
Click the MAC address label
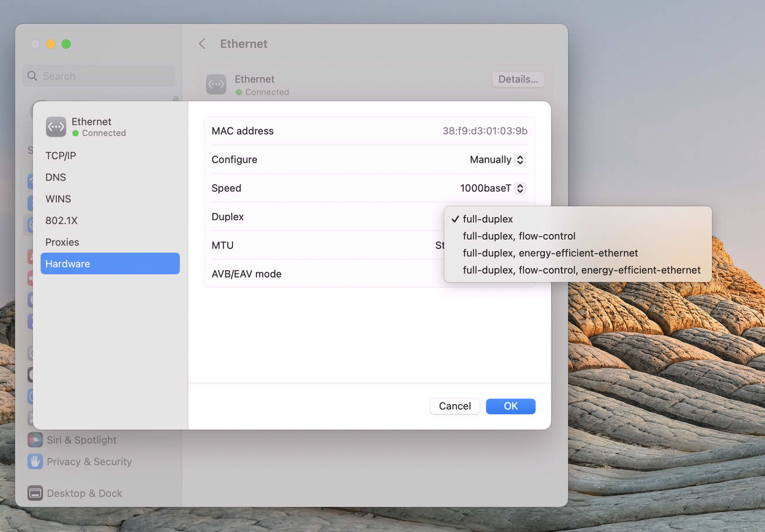tap(242, 131)
